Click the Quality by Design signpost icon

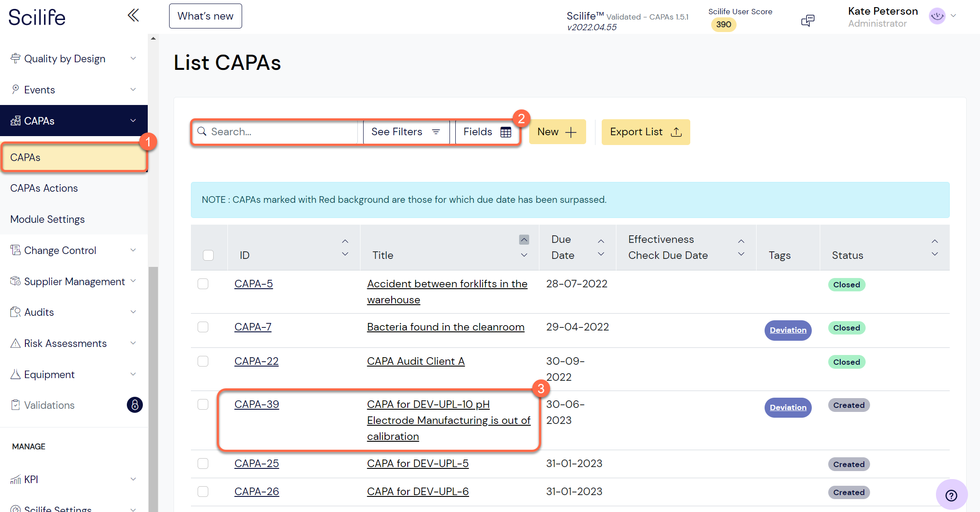click(16, 58)
